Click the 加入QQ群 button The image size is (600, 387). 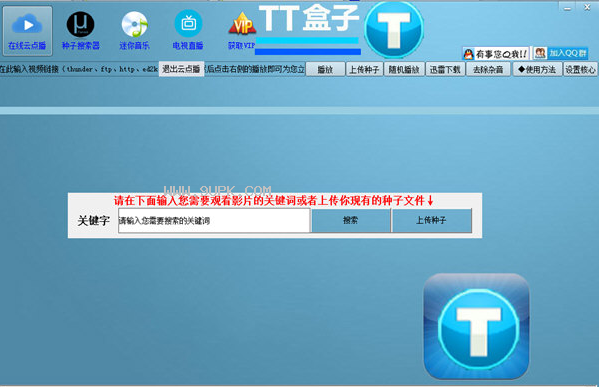click(x=561, y=53)
